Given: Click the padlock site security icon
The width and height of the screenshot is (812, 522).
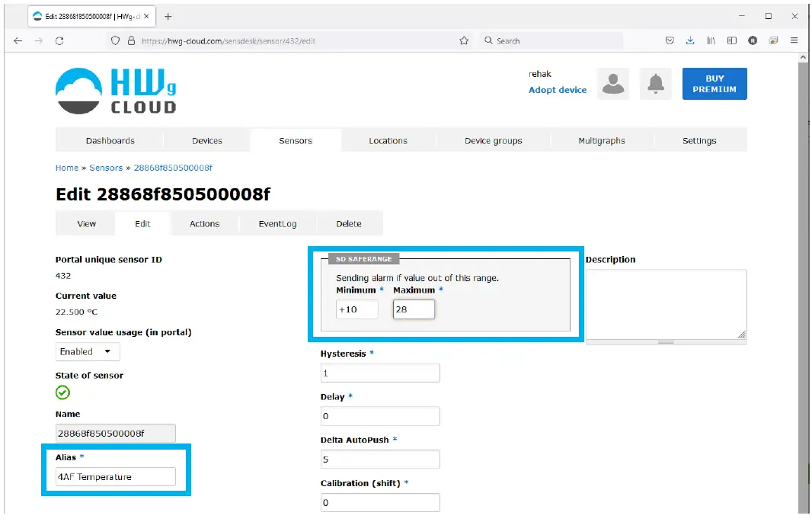Looking at the screenshot, I should [131, 41].
